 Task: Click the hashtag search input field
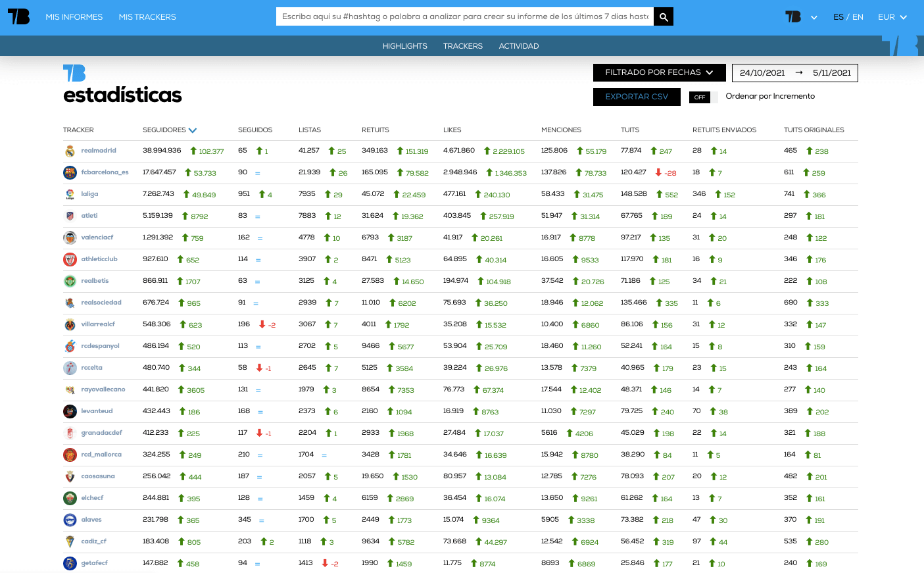pos(465,16)
